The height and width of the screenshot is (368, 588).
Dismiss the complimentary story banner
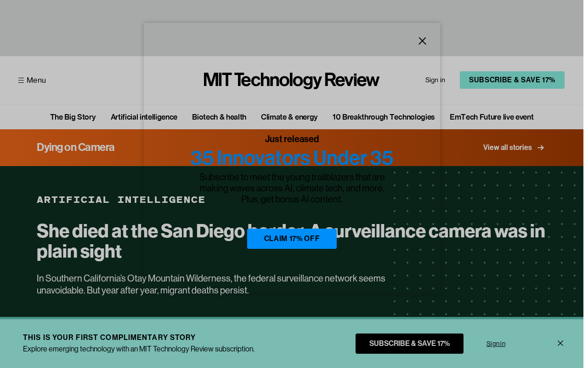coord(560,343)
